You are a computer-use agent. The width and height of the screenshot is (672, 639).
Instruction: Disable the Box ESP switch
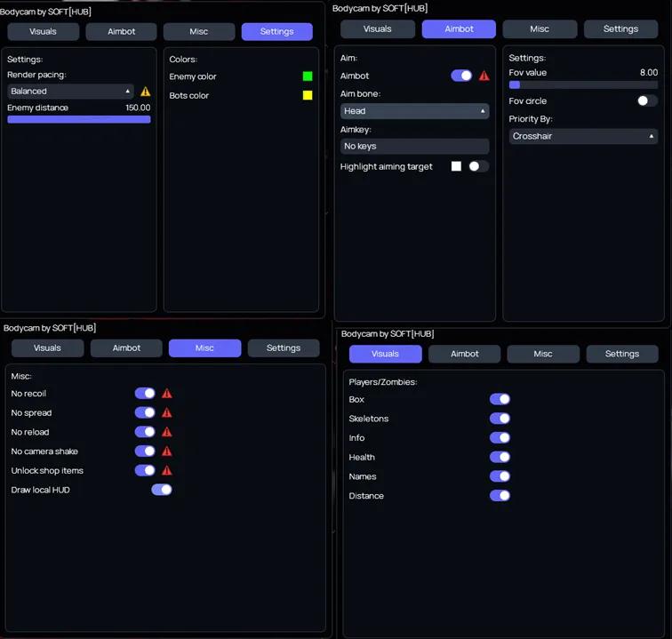tap(500, 399)
